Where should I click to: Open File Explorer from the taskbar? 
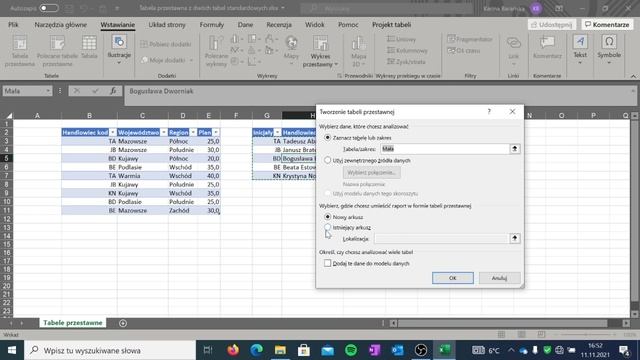coord(280,350)
